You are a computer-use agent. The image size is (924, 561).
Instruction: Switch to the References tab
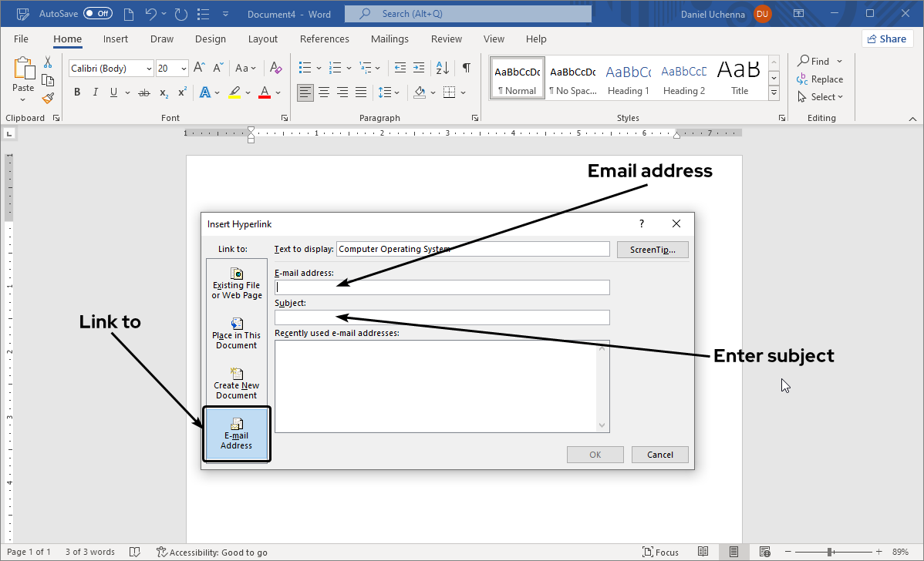(324, 39)
